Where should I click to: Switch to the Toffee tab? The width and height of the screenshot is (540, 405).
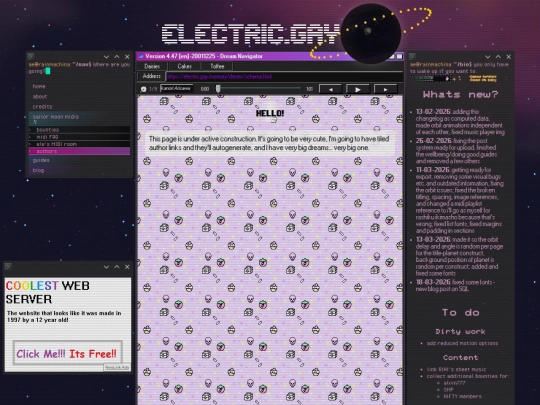(x=217, y=66)
